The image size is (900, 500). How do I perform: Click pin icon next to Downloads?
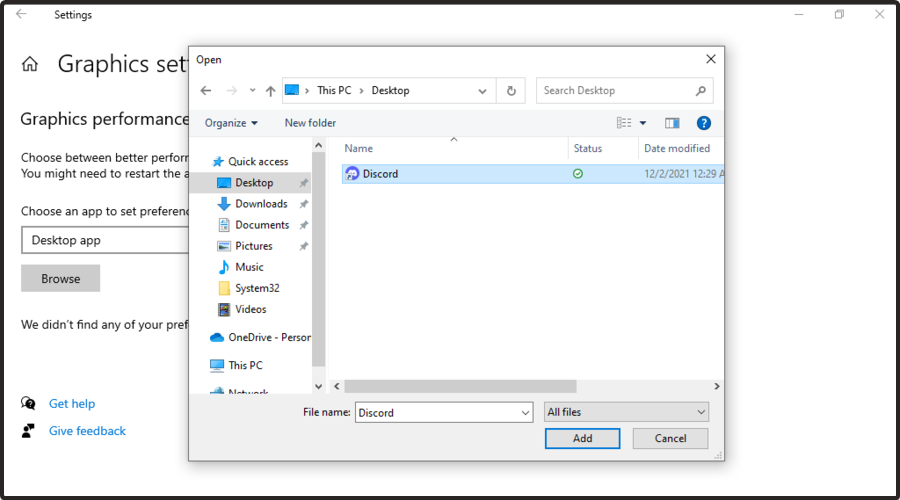(304, 204)
